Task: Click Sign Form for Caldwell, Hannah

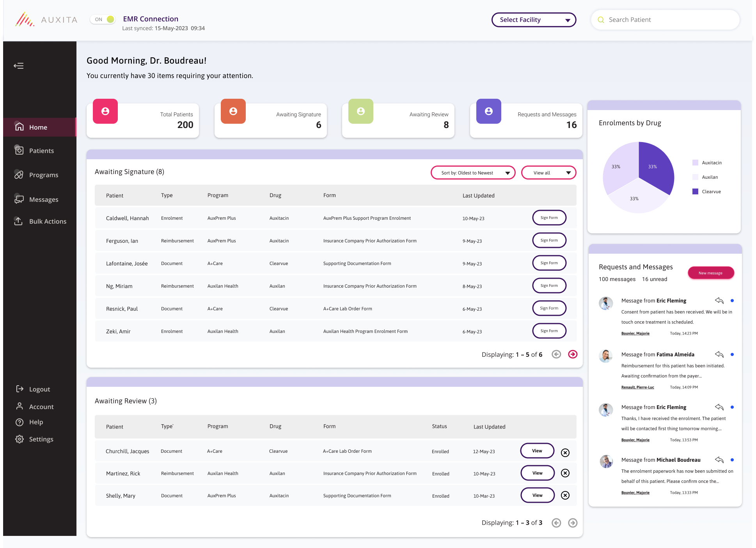Action: click(549, 218)
